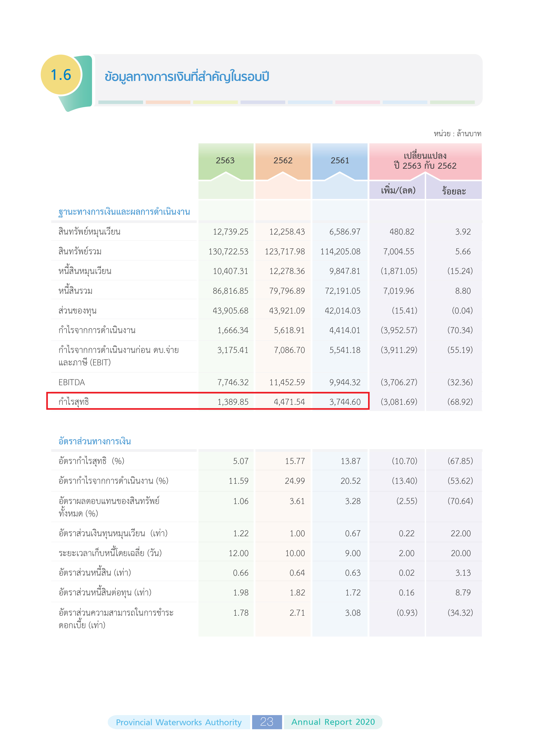
Task: Click the เปลี่ยนแปลง ปี 2563 กับ 2562 header
Action: [x=425, y=161]
